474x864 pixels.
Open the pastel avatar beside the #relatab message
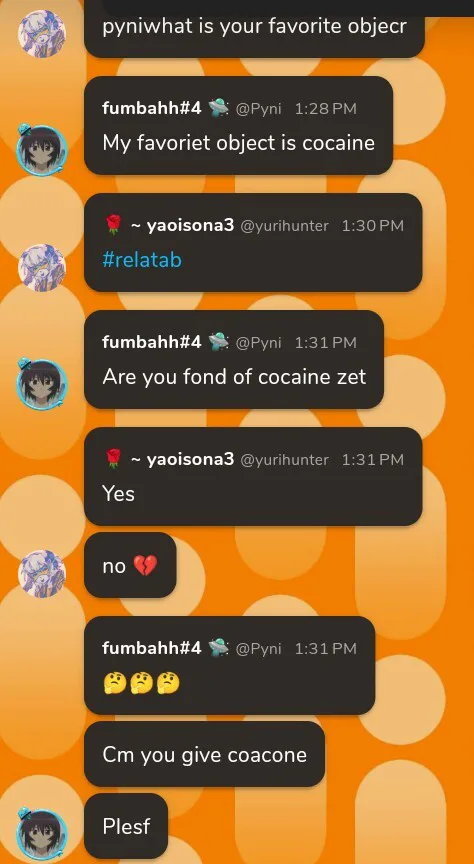pyautogui.click(x=42, y=267)
